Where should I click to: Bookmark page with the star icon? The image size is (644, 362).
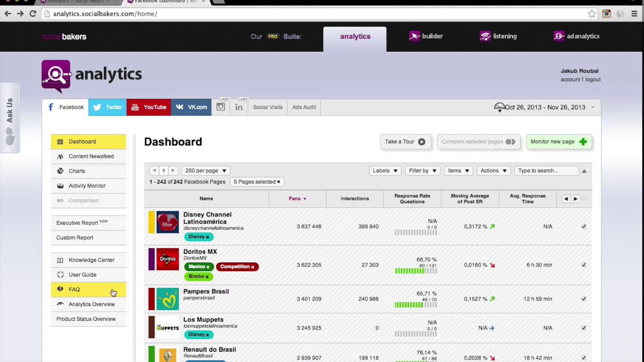pyautogui.click(x=592, y=14)
